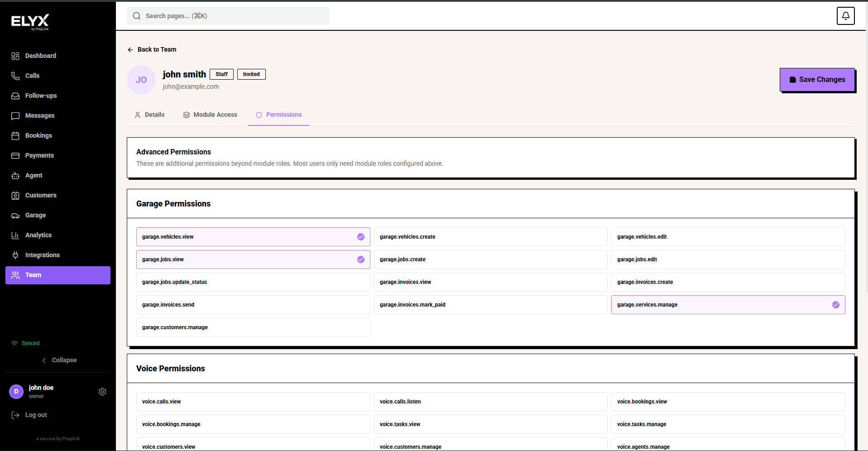Image resolution: width=868 pixels, height=451 pixels.
Task: Click the Invited status badge
Action: (x=251, y=74)
